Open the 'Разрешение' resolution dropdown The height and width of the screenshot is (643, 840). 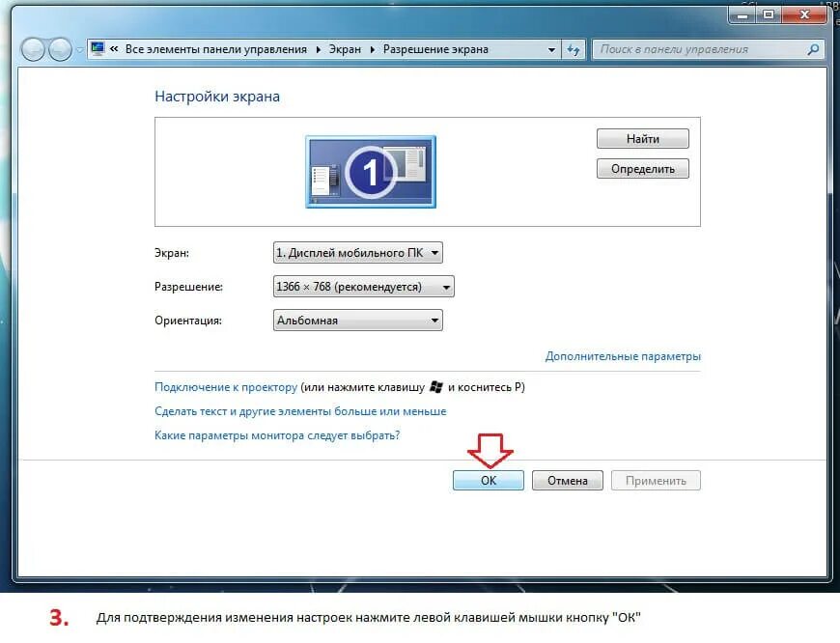click(x=364, y=287)
